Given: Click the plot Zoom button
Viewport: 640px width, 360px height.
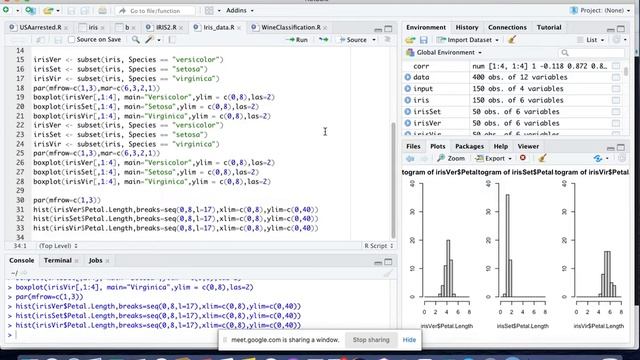Looking at the screenshot, I should pos(451,158).
